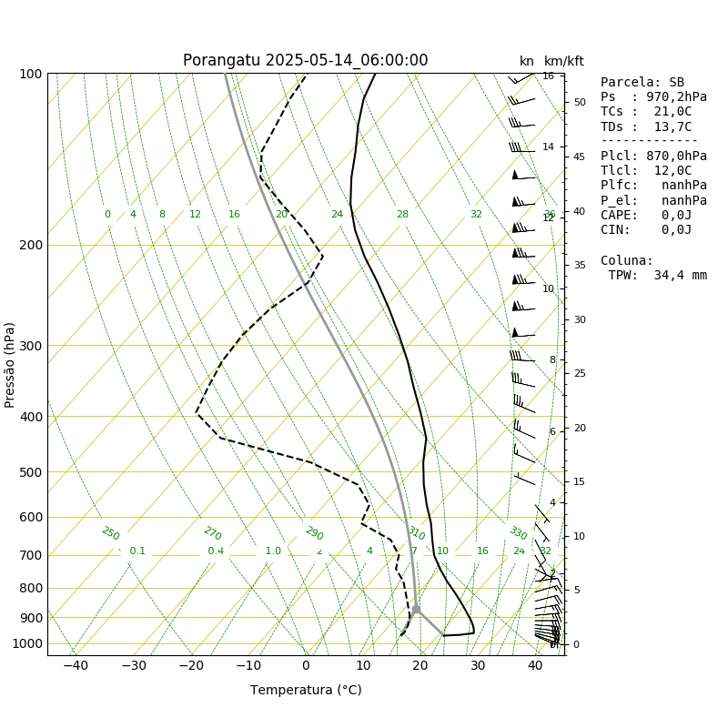This screenshot has height=728, width=728.
Task: Click the 40 kft altitude tick label
Action: click(579, 211)
